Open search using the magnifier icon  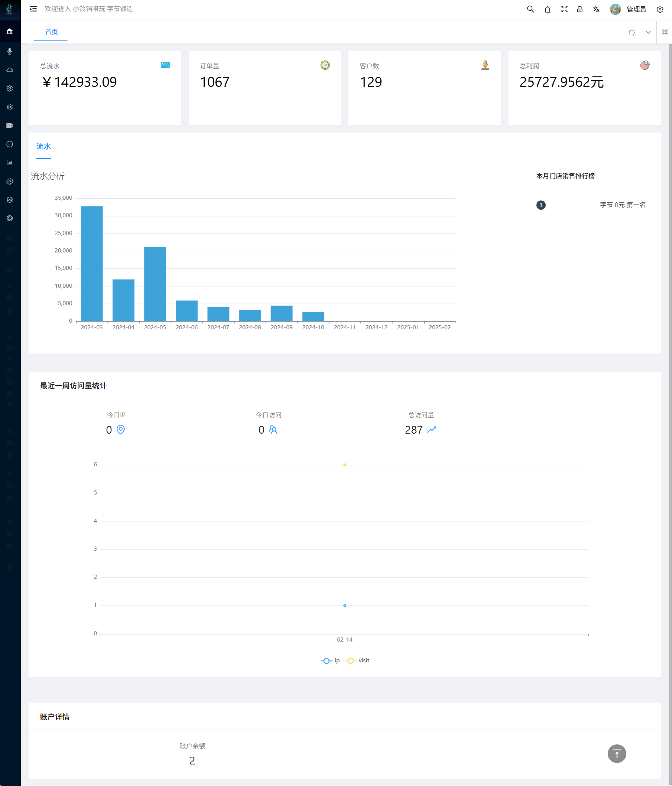(530, 9)
